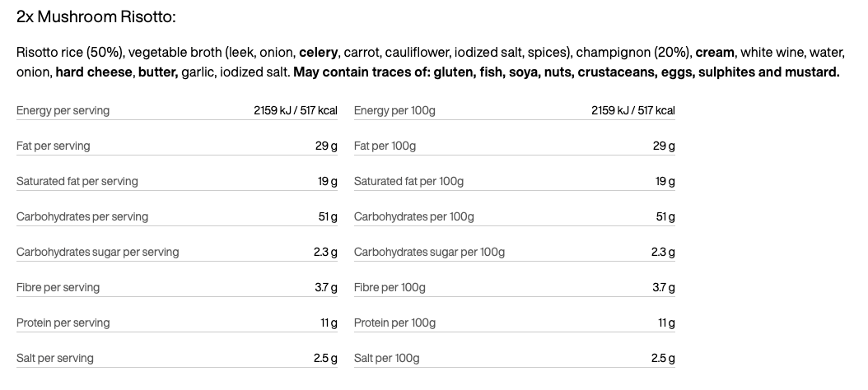This screenshot has width=868, height=390.
Task: Click the "Fat per serving" row label
Action: click(54, 146)
